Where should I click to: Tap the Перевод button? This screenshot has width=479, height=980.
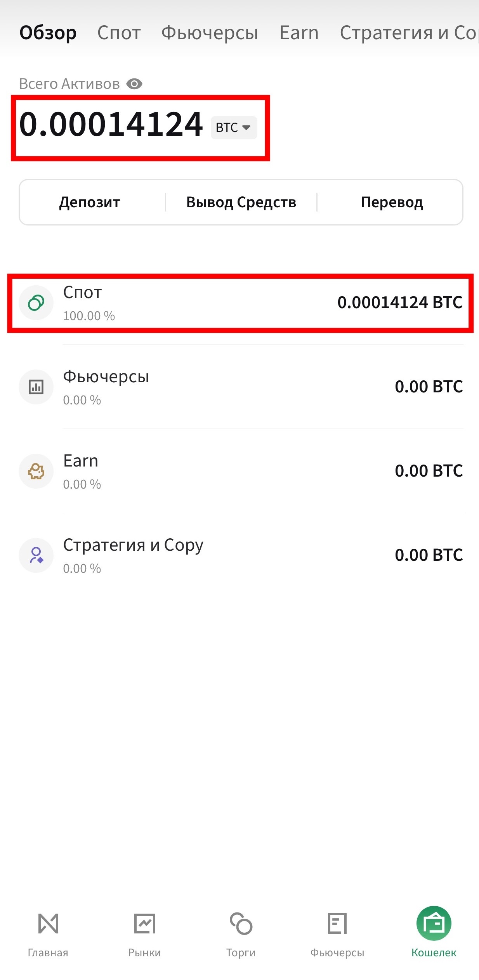(x=392, y=202)
